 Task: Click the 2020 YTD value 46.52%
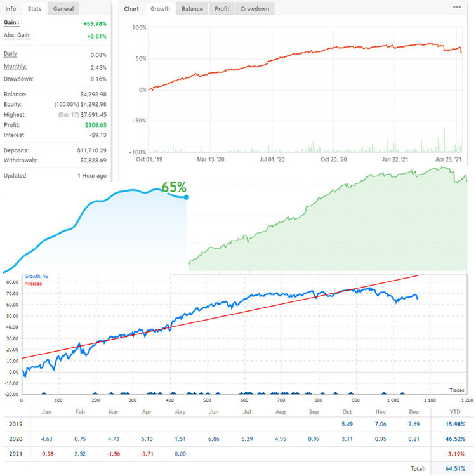click(x=455, y=439)
